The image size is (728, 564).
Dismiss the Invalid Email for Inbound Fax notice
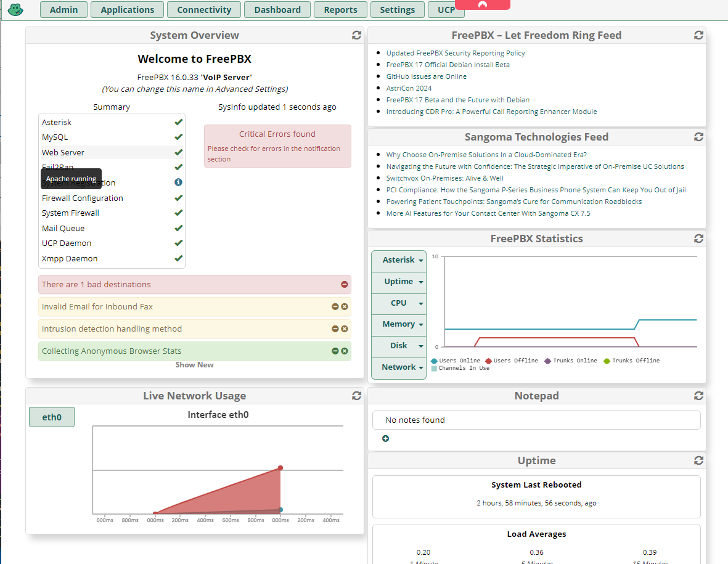[345, 306]
